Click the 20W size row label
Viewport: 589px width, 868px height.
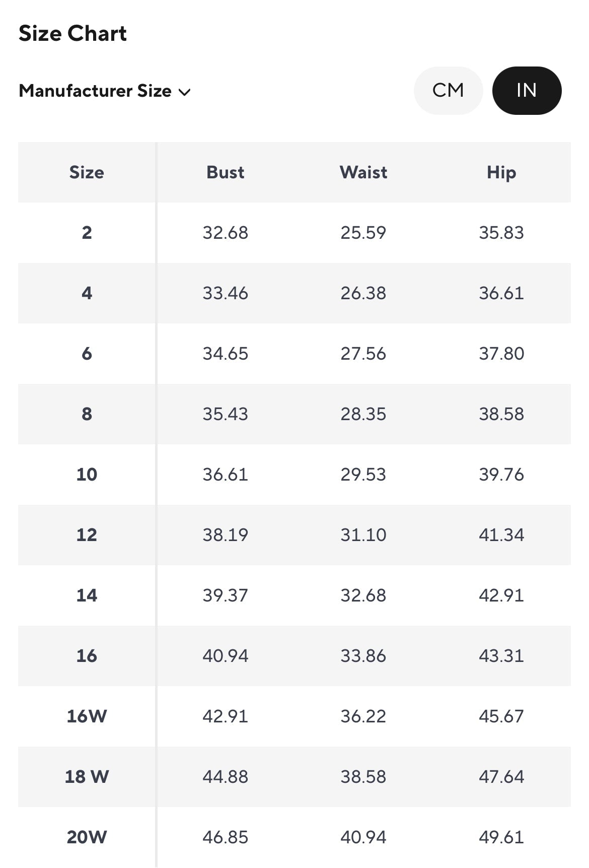pos(87,837)
